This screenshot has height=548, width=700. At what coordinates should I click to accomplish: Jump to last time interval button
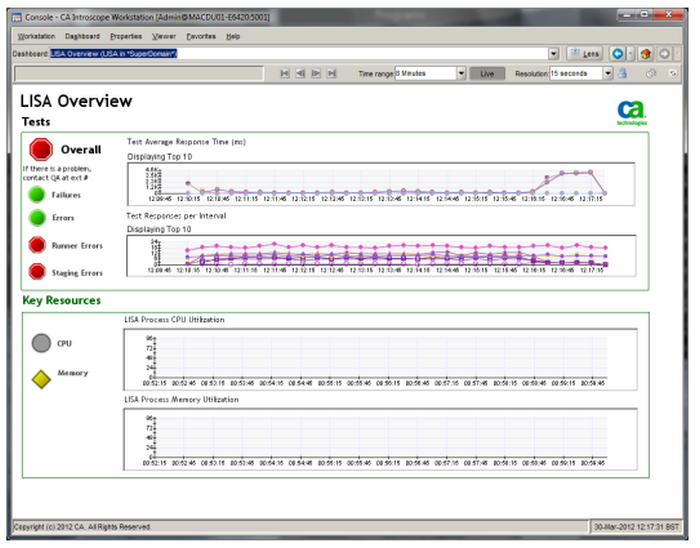tap(332, 73)
